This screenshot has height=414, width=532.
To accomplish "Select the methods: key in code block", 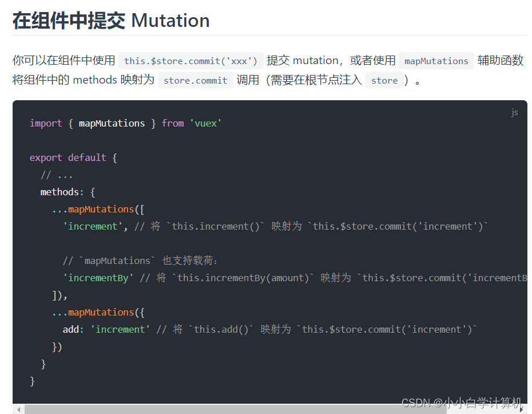I will tap(60, 192).
